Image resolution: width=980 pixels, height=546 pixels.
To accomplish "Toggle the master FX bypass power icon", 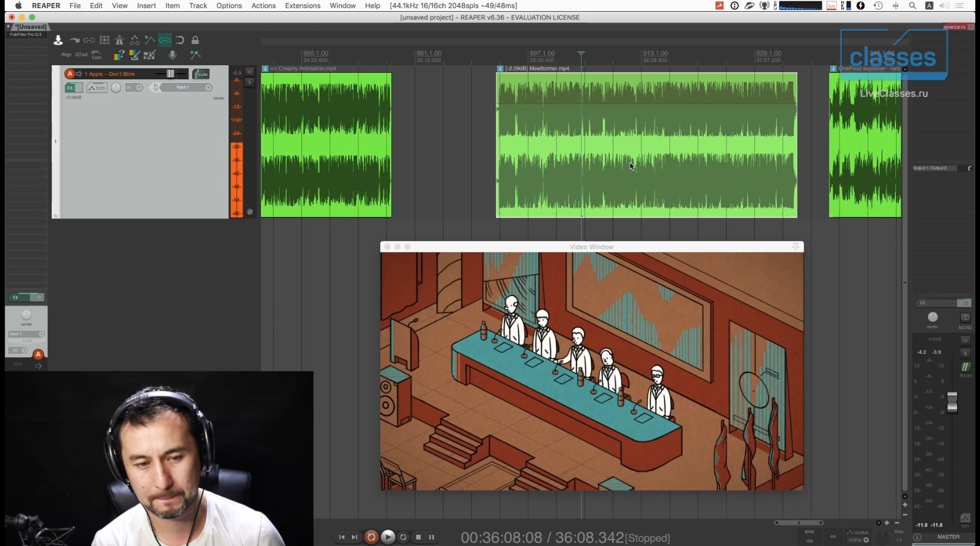I will coord(965,303).
